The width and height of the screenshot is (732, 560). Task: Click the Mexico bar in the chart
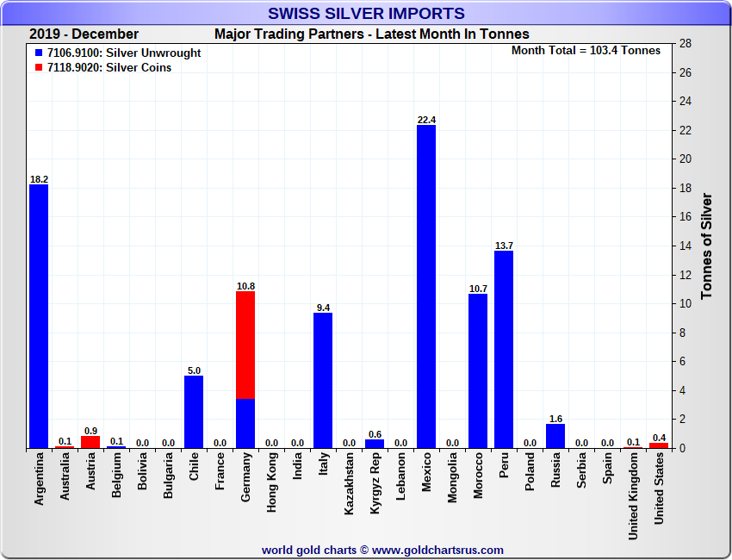pos(426,287)
